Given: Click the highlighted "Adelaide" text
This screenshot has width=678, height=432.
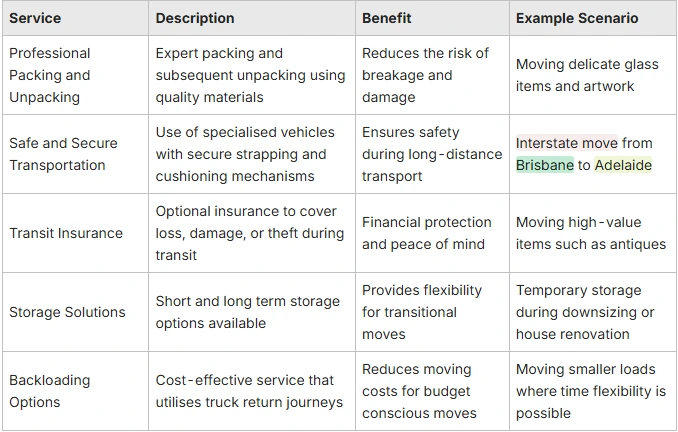Looking at the screenshot, I should coord(623,165).
